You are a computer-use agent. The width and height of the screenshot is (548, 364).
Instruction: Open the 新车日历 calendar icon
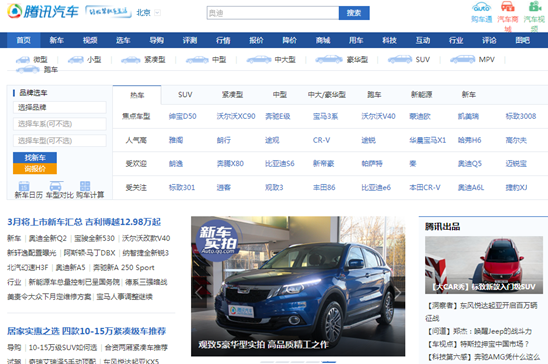24,186
